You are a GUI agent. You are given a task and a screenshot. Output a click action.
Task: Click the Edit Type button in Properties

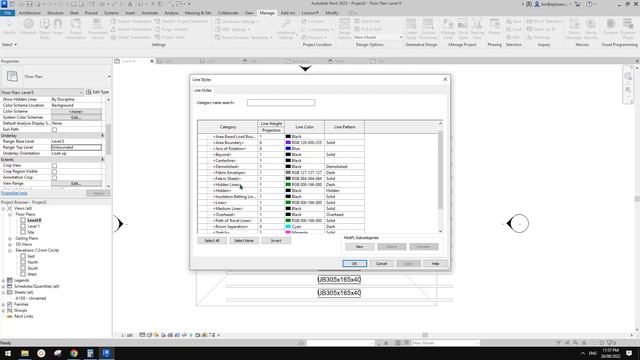click(98, 92)
